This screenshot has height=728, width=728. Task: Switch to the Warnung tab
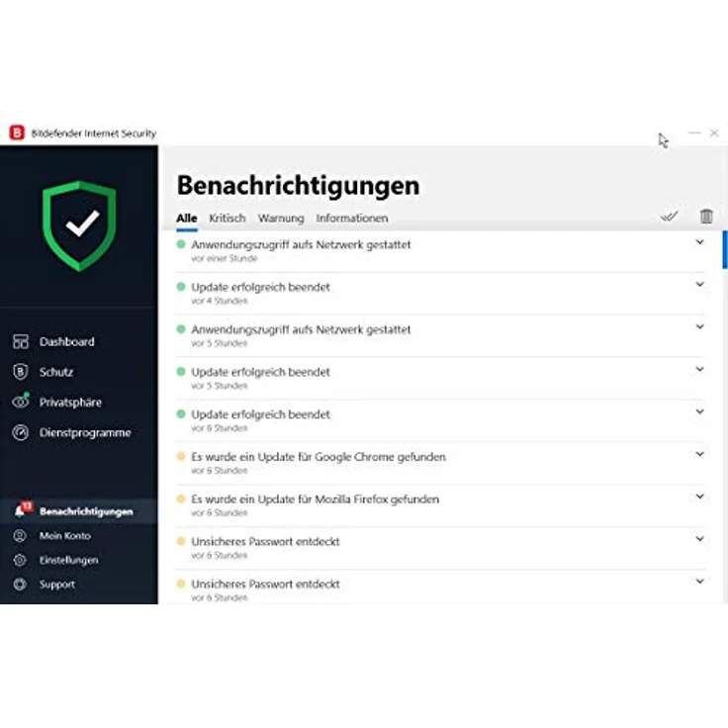281,219
